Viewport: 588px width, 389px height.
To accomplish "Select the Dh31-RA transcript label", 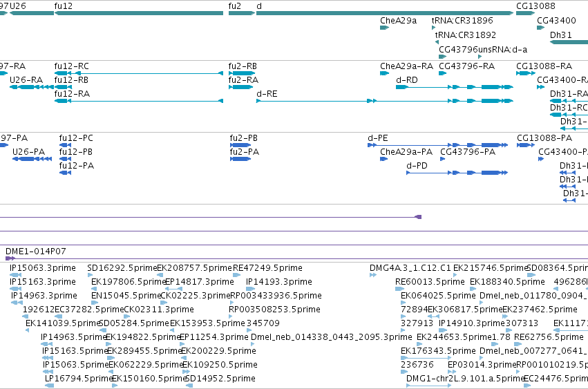I will click(x=569, y=94).
